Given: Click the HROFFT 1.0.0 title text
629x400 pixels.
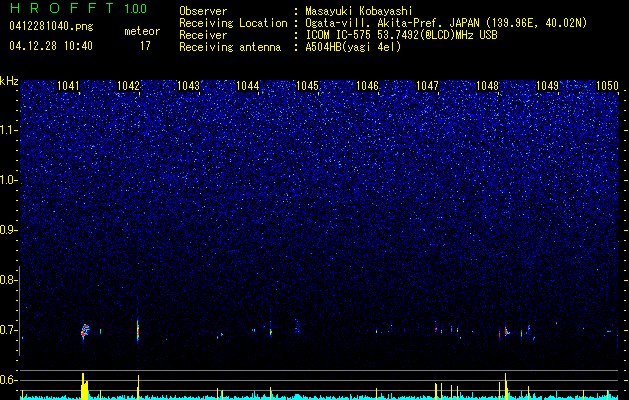Looking at the screenshot, I should tap(79, 8).
